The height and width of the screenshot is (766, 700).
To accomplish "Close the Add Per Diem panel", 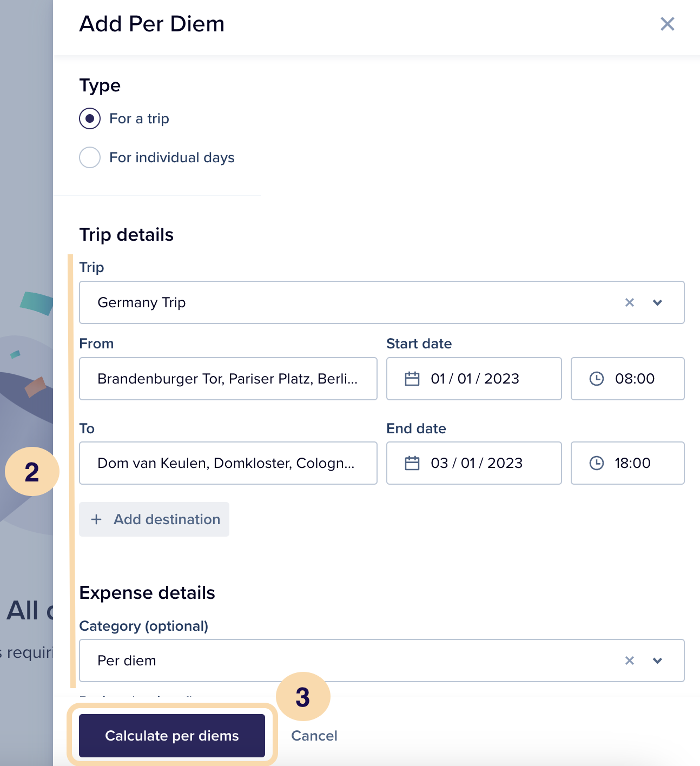I will [667, 24].
